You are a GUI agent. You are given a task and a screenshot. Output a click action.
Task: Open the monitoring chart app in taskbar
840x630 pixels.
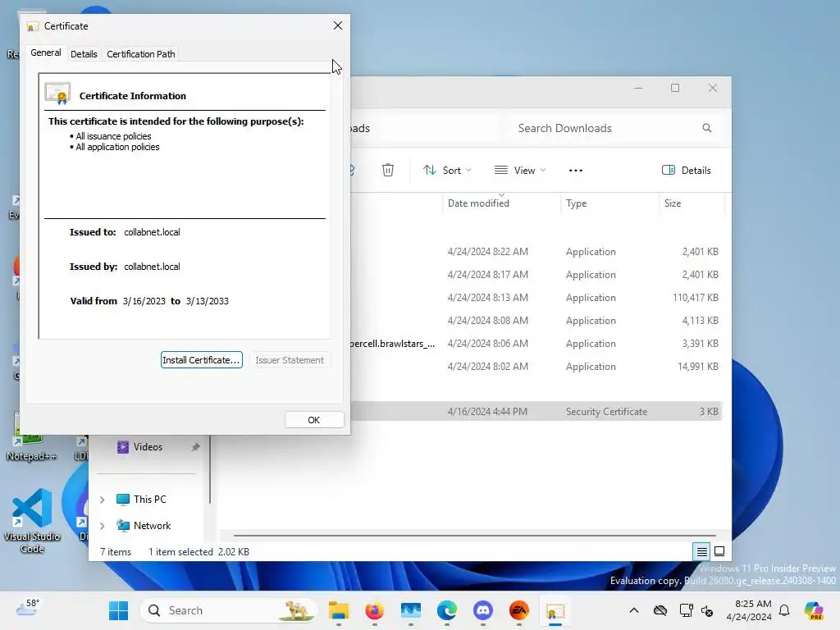click(411, 610)
